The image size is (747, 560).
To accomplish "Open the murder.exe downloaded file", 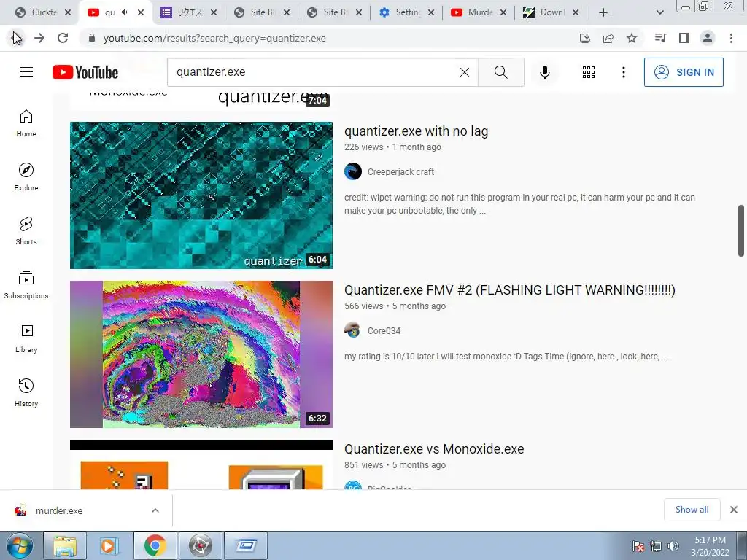I will pos(58,510).
